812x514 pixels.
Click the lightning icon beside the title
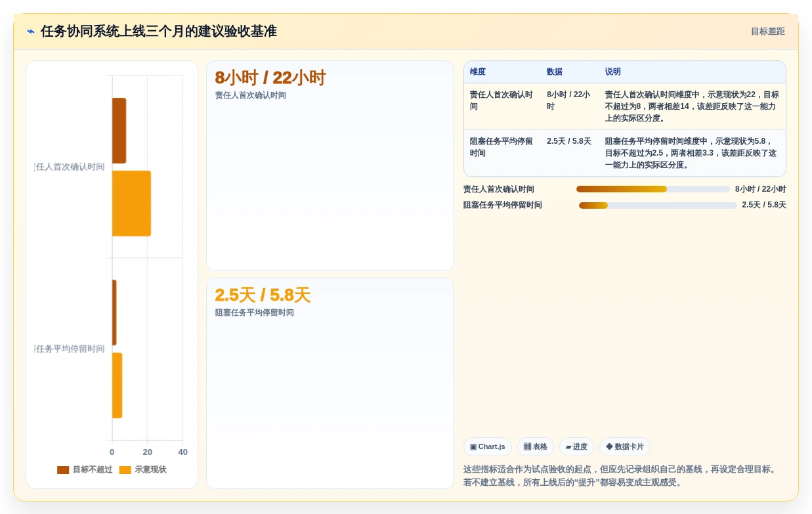31,32
